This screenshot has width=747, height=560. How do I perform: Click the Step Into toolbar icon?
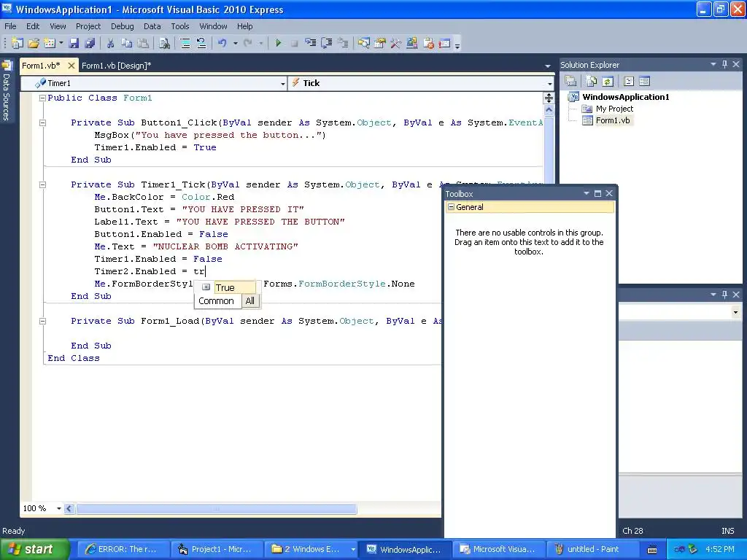point(311,43)
